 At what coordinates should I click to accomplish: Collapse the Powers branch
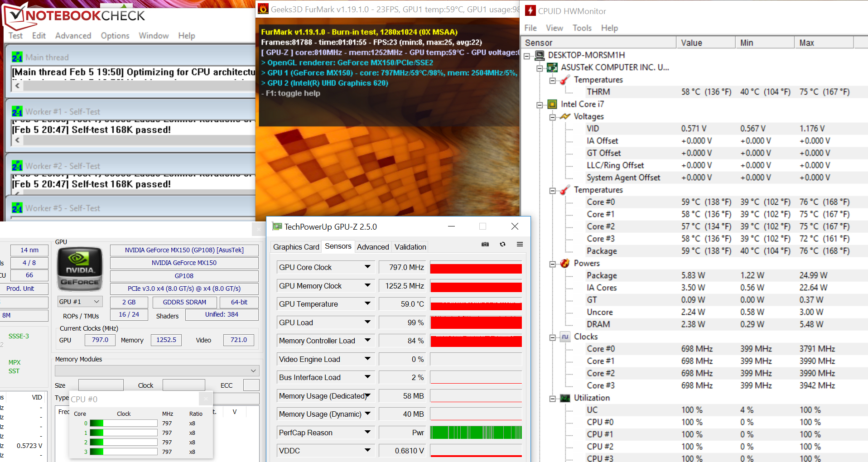coord(552,264)
